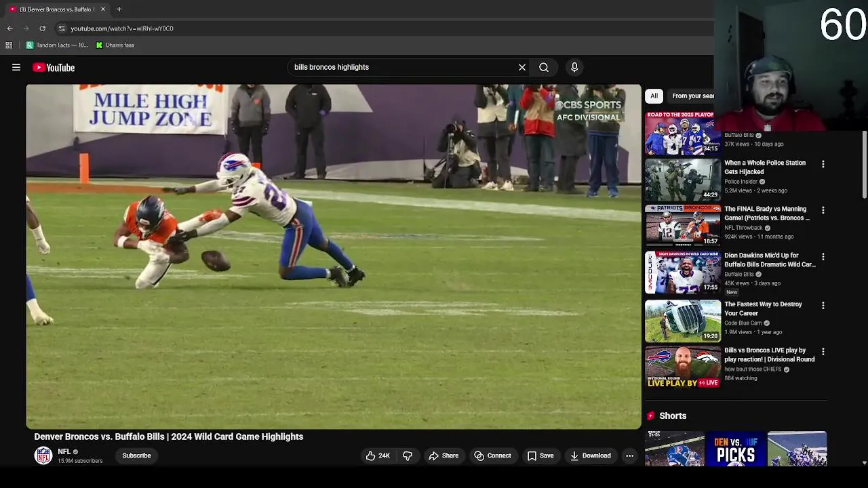The height and width of the screenshot is (488, 868).
Task: Open the LIVE PLAY BY PLAY thumbnail
Action: coord(683,367)
